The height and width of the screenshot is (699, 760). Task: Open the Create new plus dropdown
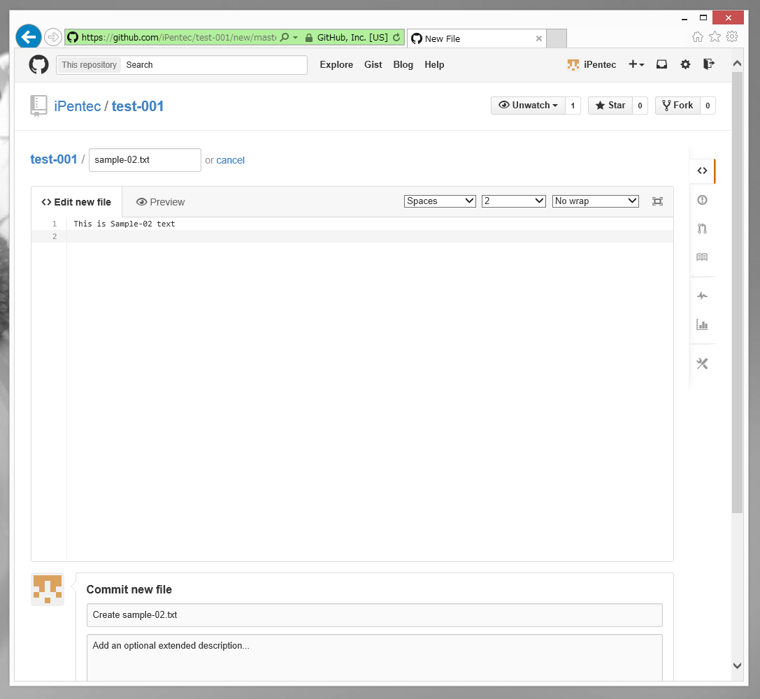pos(636,64)
